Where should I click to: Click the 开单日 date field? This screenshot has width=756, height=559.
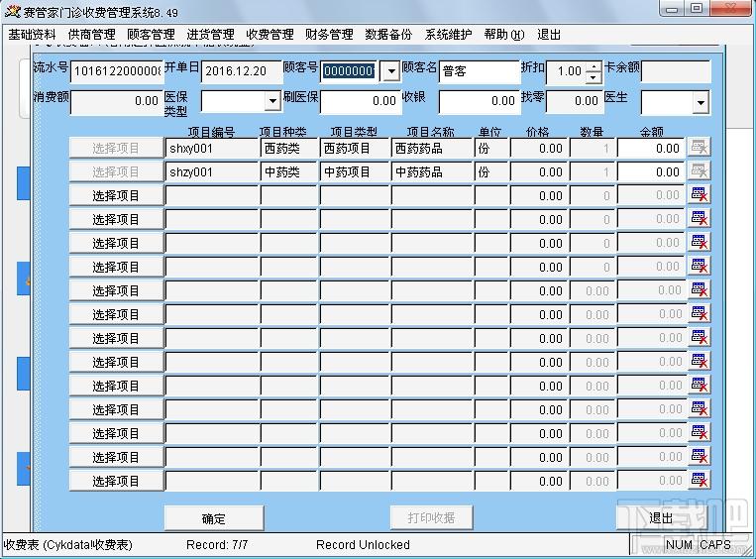point(242,72)
